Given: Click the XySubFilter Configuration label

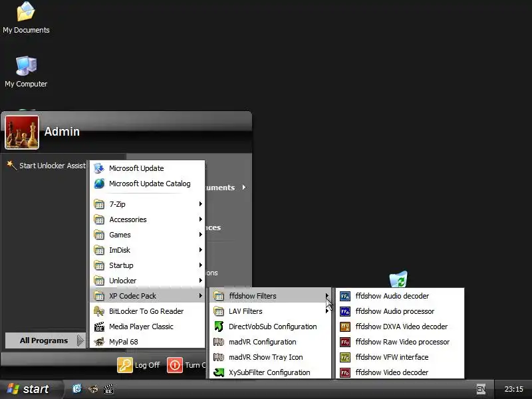Looking at the screenshot, I should [269, 372].
